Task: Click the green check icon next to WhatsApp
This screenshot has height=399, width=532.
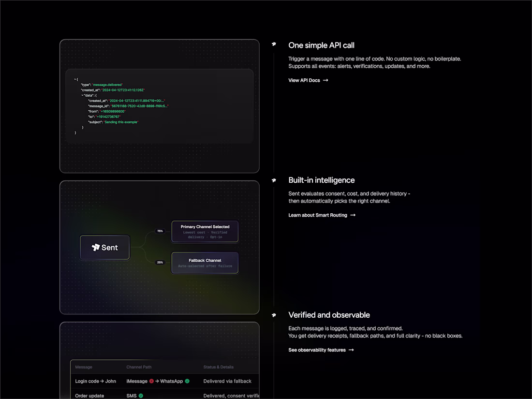Action: [187, 381]
